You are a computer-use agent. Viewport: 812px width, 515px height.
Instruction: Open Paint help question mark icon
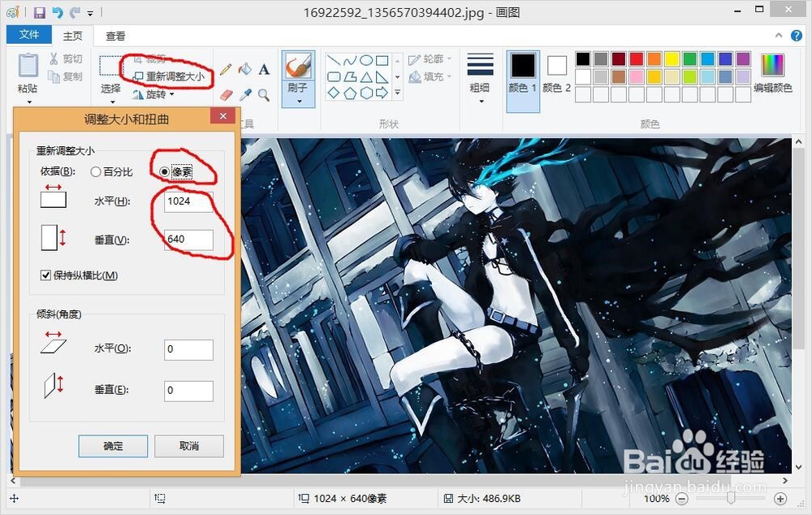[797, 36]
